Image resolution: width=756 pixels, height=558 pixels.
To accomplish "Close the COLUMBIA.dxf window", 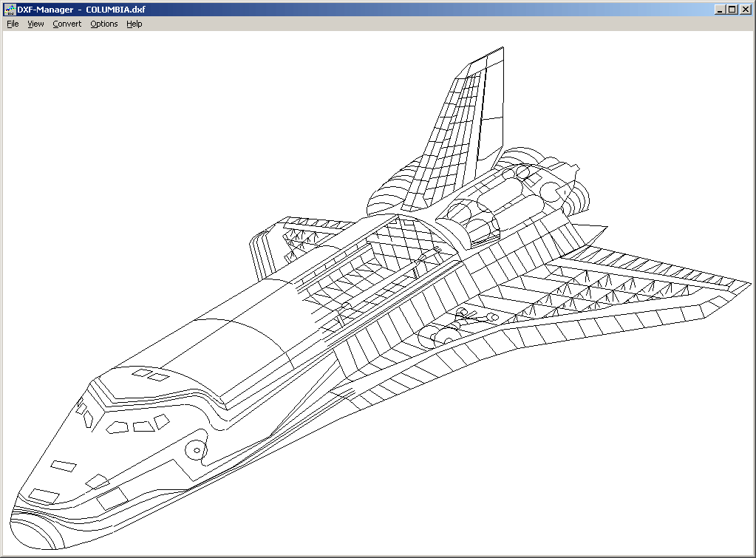I will tap(745, 10).
